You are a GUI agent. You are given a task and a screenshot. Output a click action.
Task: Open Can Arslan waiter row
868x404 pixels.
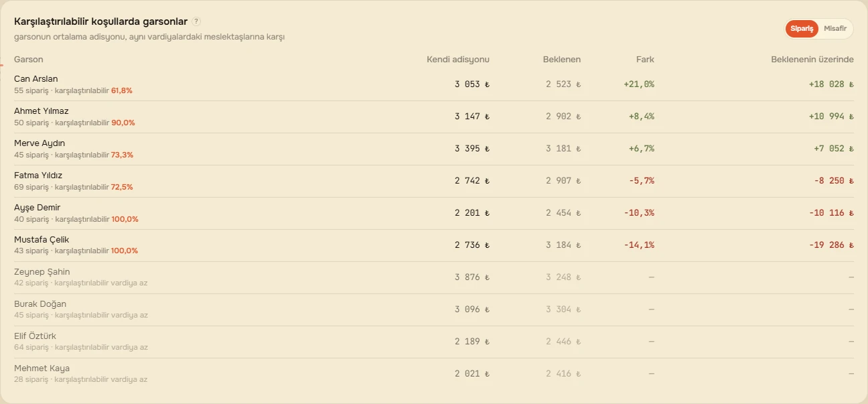coord(434,84)
